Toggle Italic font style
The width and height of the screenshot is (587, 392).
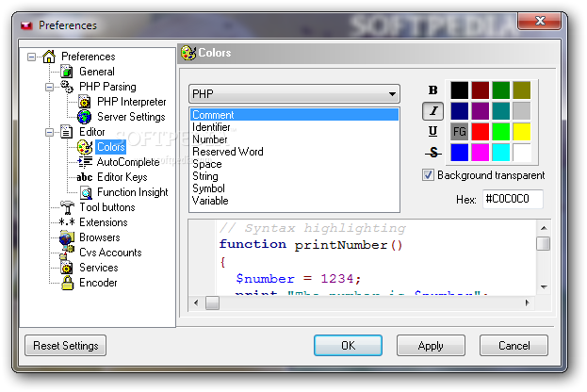point(432,111)
